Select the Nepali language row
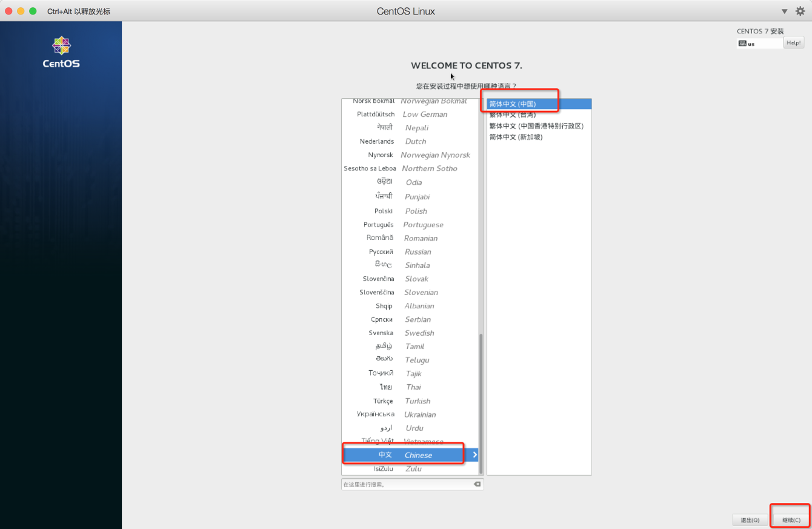The height and width of the screenshot is (529, 812). 410,128
